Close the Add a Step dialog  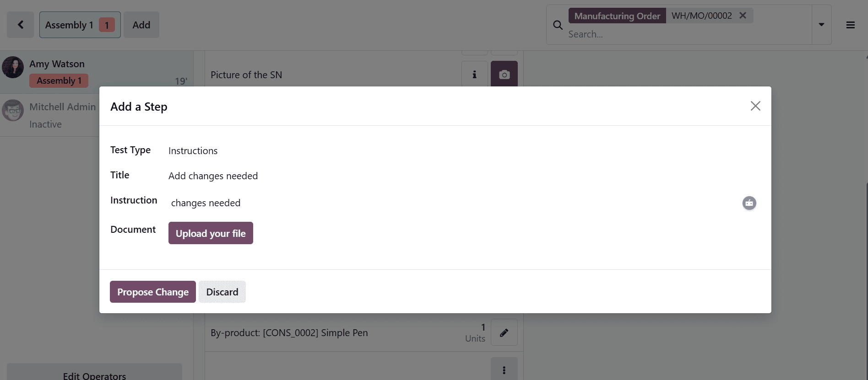[x=755, y=106]
